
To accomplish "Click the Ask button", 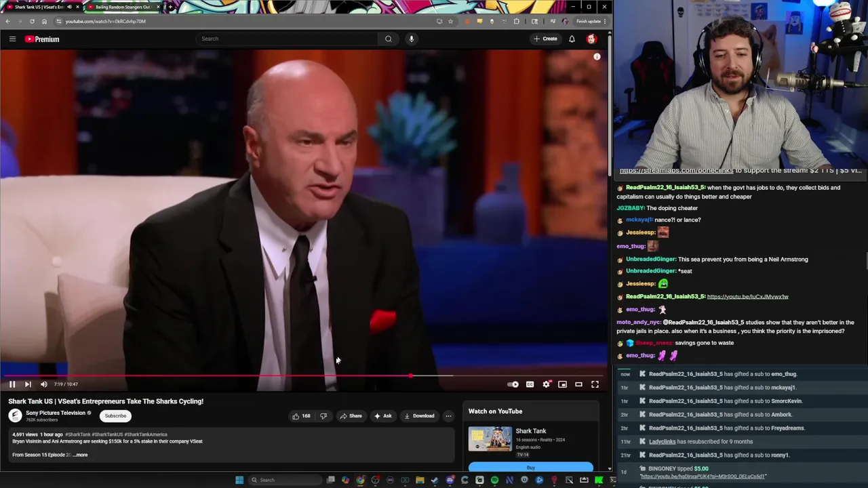I will click(x=383, y=416).
